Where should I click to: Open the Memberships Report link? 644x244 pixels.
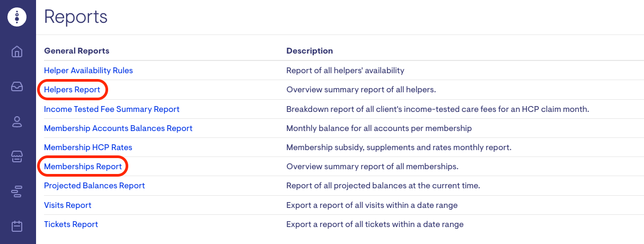pyautogui.click(x=83, y=167)
